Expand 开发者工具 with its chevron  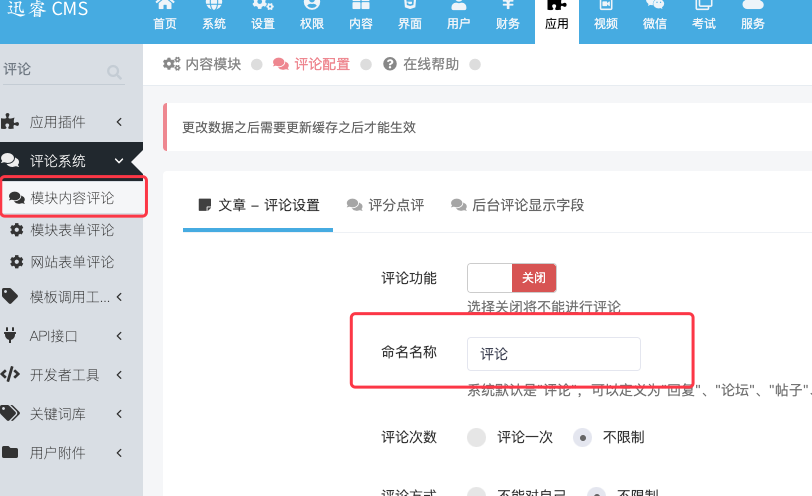point(119,375)
